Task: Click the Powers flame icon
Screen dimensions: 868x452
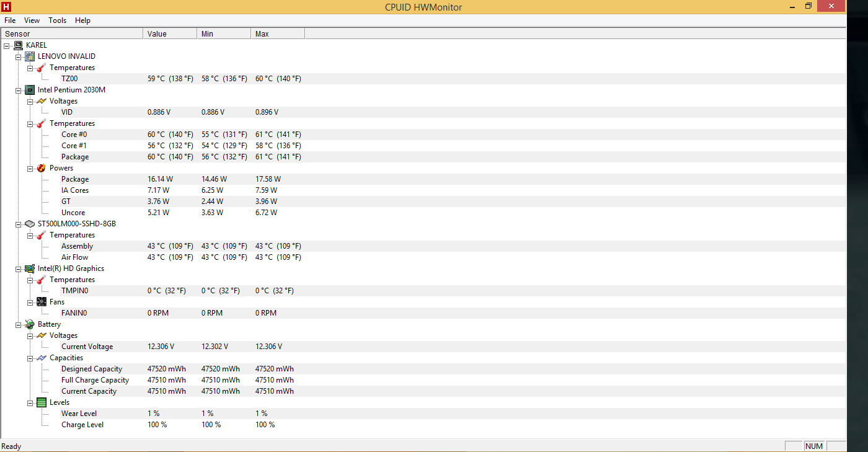Action: point(42,168)
